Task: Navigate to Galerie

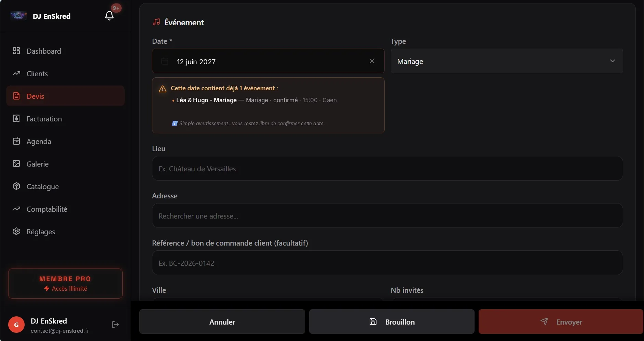Action: click(65, 164)
